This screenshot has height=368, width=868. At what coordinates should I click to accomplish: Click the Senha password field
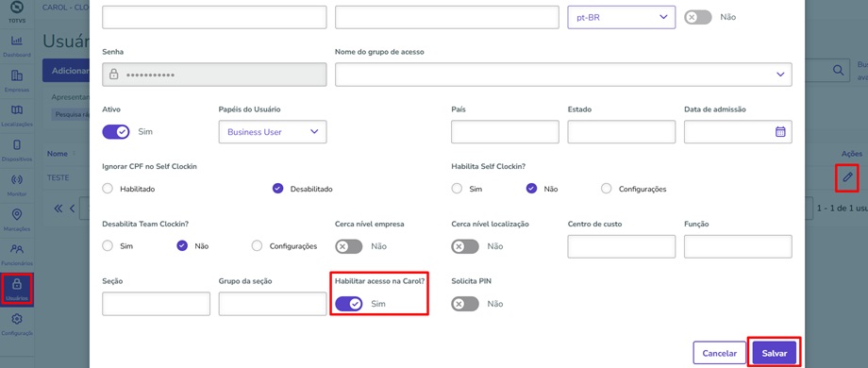pos(214,75)
